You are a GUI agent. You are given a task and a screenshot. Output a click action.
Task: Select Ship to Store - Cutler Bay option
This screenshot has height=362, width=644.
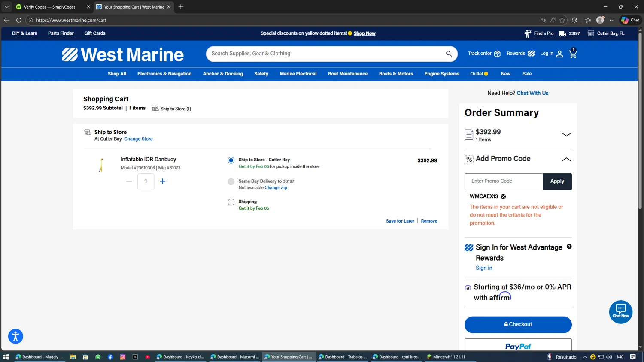(x=231, y=160)
